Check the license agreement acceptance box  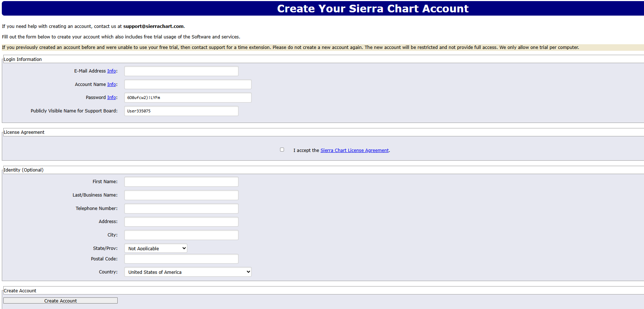tap(282, 149)
